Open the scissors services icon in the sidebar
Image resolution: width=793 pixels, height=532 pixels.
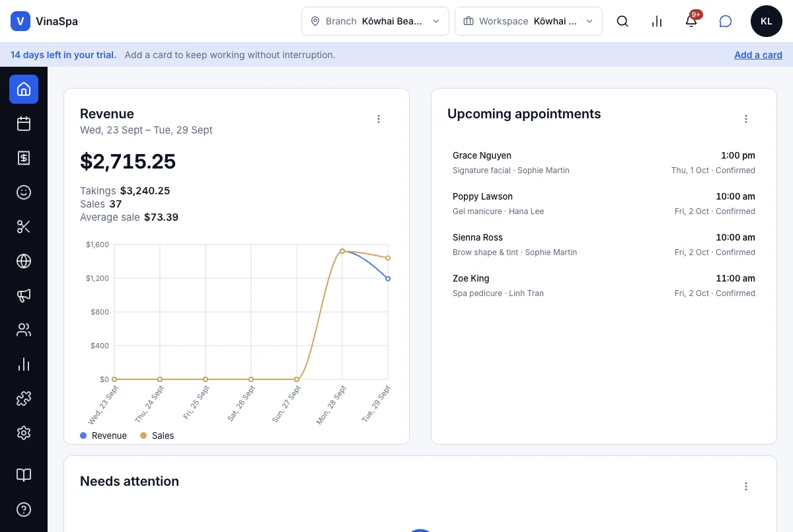point(24,227)
